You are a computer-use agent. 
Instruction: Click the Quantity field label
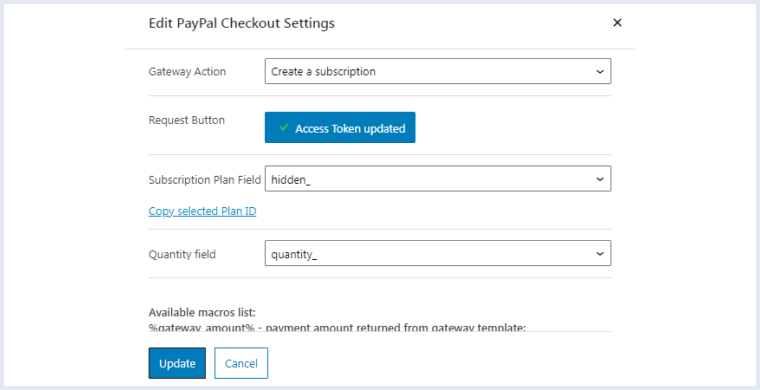tap(182, 254)
